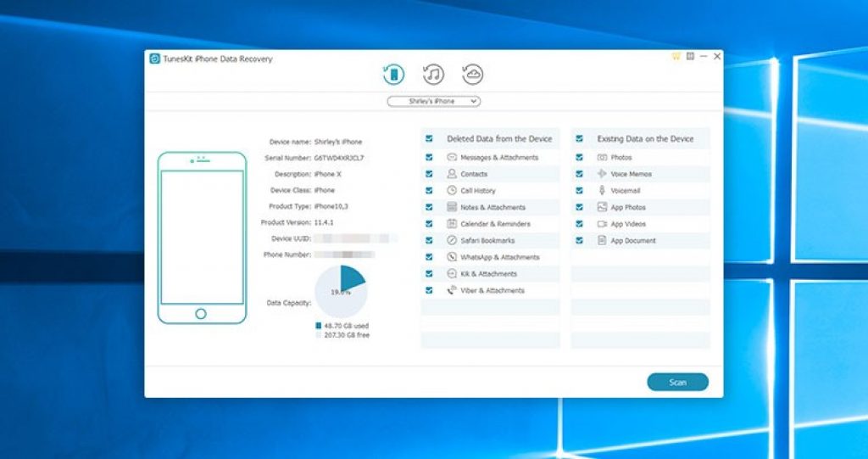
Task: Open the yellow shopping cart purchase icon
Action: pos(676,57)
